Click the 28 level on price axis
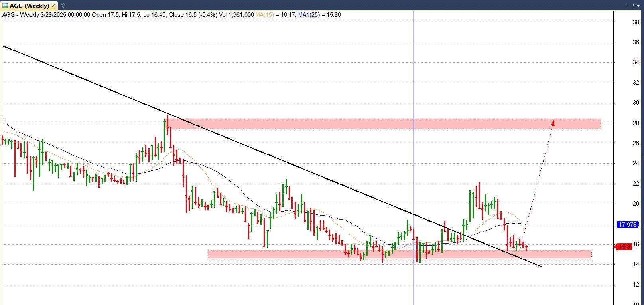This screenshot has width=644, height=305. [x=636, y=123]
